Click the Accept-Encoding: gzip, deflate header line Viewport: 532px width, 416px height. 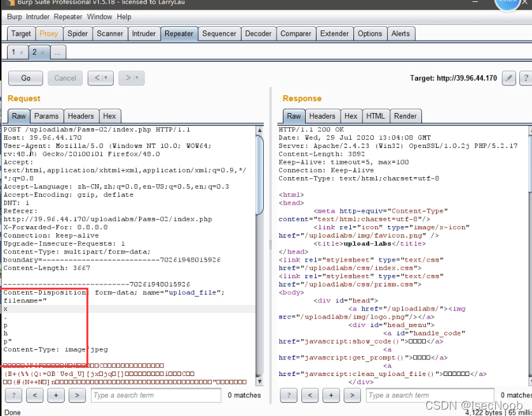click(69, 194)
